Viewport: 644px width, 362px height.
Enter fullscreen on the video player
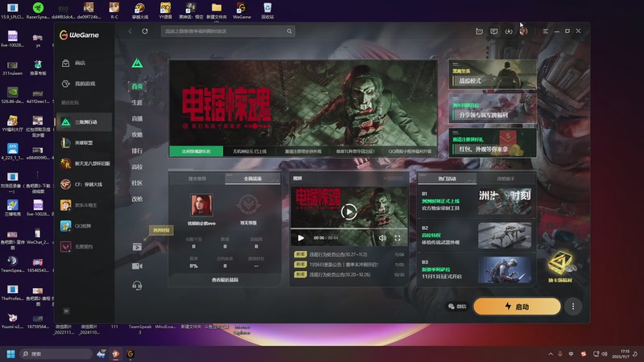tap(397, 238)
